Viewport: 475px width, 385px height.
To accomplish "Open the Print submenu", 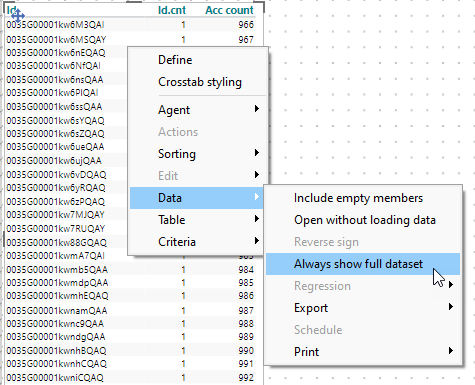I will point(363,352).
